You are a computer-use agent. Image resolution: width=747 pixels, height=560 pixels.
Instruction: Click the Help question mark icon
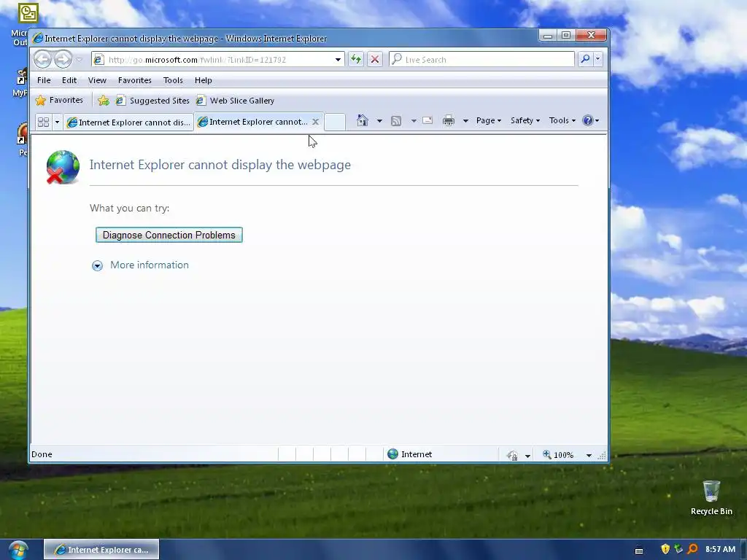tap(588, 120)
